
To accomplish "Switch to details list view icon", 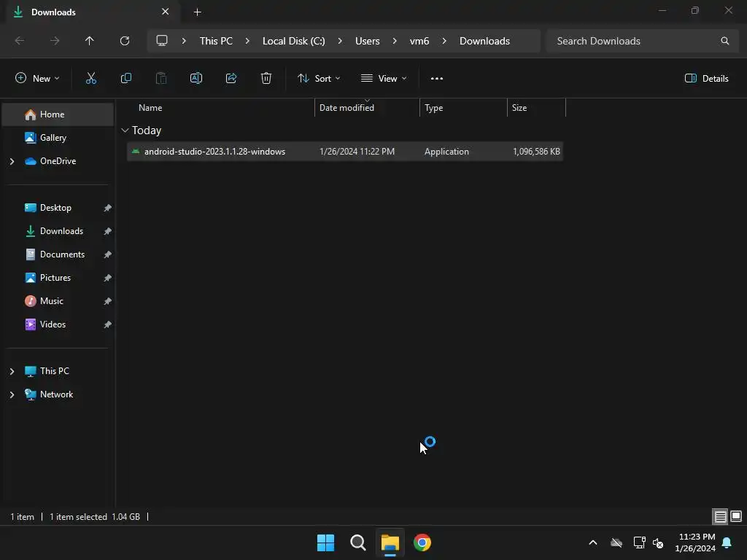I will click(x=720, y=516).
